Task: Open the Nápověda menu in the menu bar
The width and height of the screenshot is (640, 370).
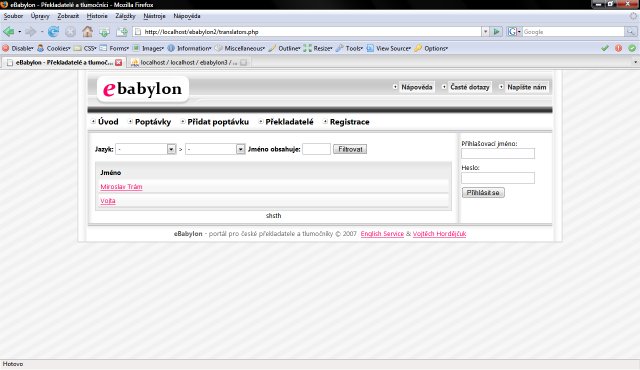Action: [x=187, y=16]
